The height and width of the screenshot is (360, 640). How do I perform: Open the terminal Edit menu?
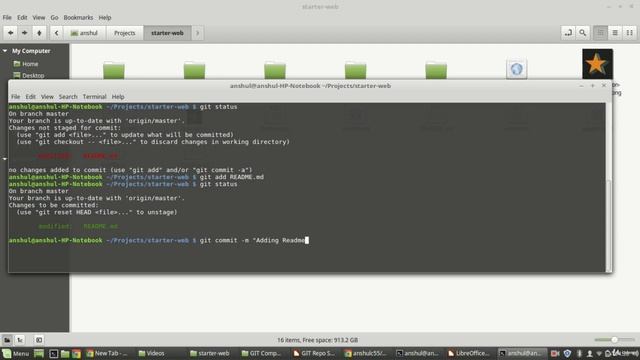pos(31,97)
